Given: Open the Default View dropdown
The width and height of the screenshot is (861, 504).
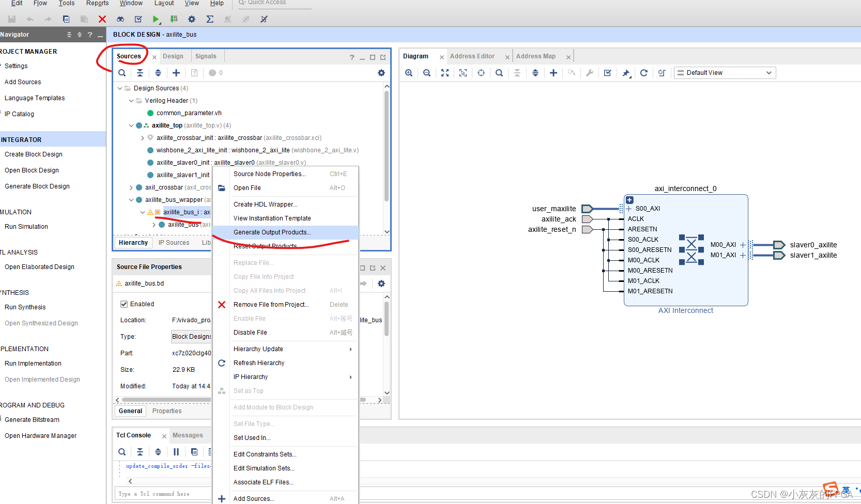Looking at the screenshot, I should click(x=725, y=73).
